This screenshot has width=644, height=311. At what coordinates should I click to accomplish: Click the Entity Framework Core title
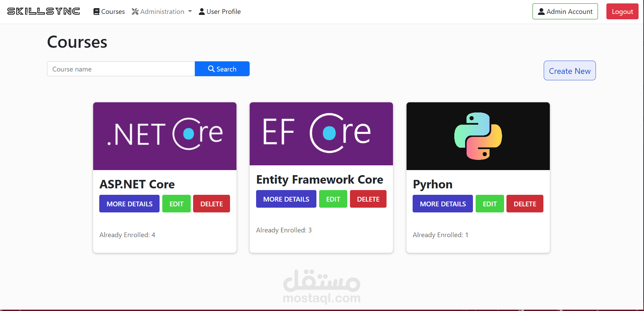320,180
